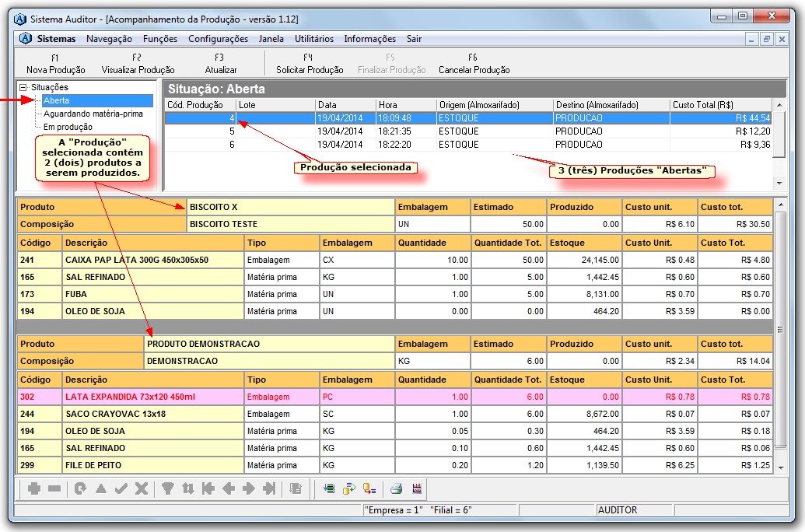Click the Nova Produção button
Image resolution: width=805 pixels, height=532 pixels.
[x=55, y=64]
